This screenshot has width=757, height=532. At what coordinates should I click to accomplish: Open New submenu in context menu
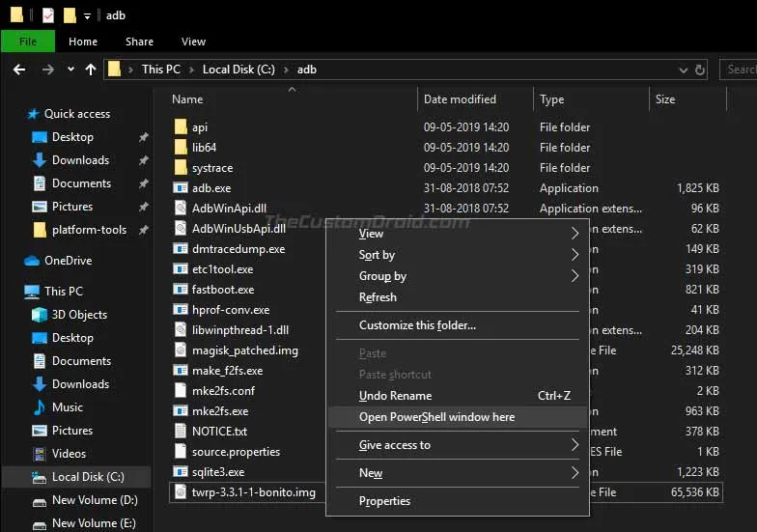pos(458,473)
